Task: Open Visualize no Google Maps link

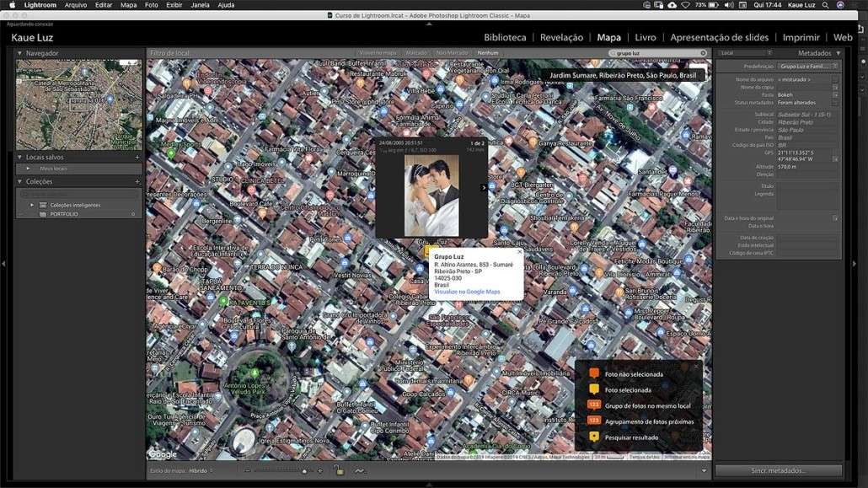Action: (x=467, y=292)
